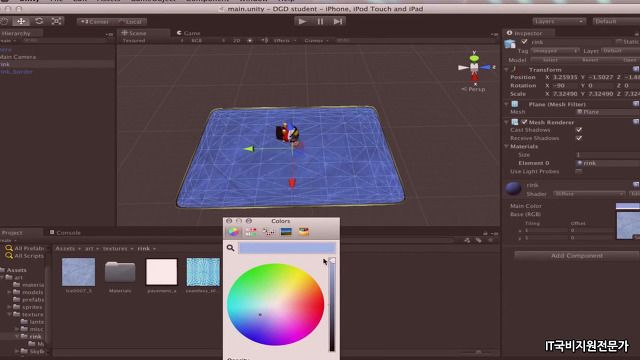Image resolution: width=640 pixels, height=360 pixels.
Task: Pause the game preview
Action: 320,21
